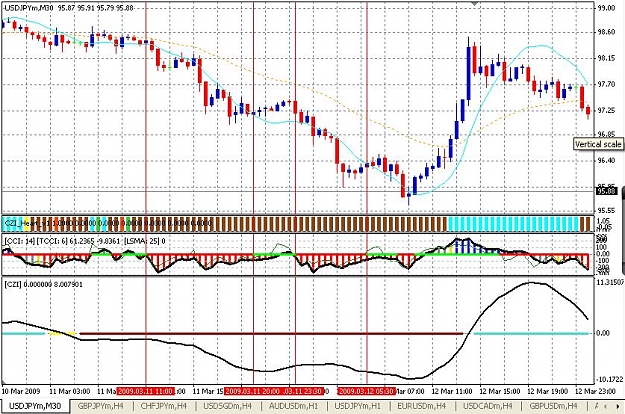Click the 96.40 price scale label

(607, 161)
